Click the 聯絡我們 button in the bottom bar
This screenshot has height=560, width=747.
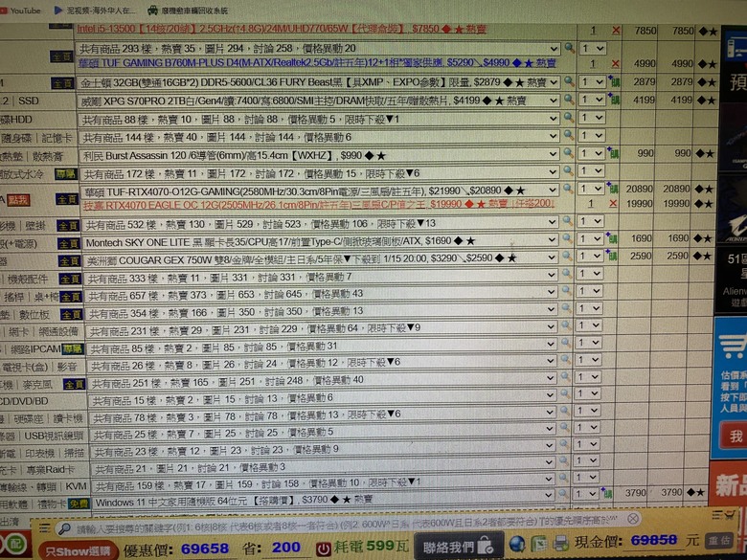point(458,547)
